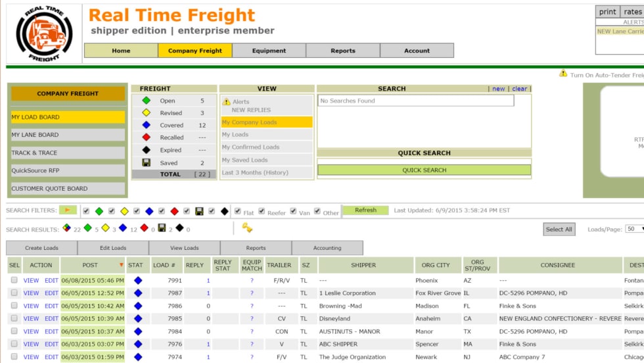Sort by the POST column arrow
The height and width of the screenshot is (363, 644).
(x=121, y=265)
